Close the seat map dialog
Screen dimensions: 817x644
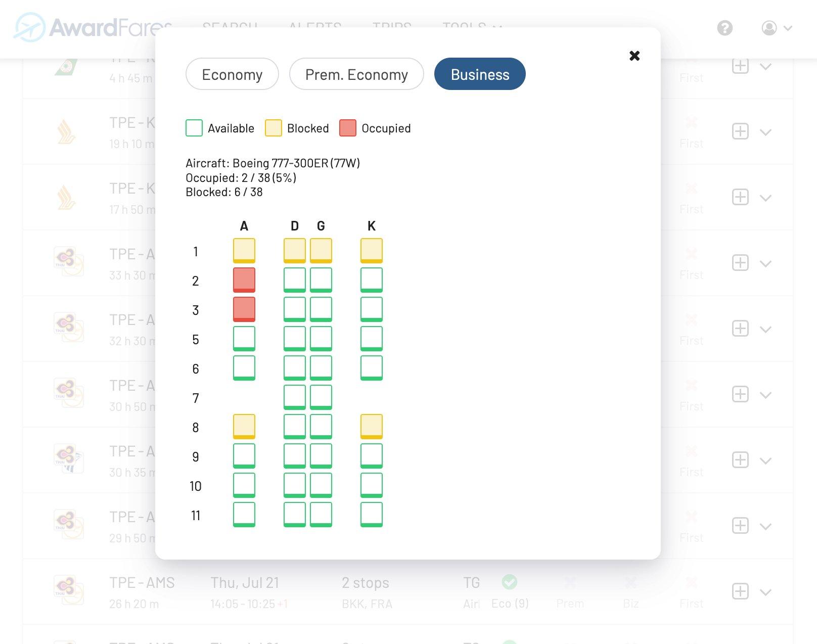634,56
